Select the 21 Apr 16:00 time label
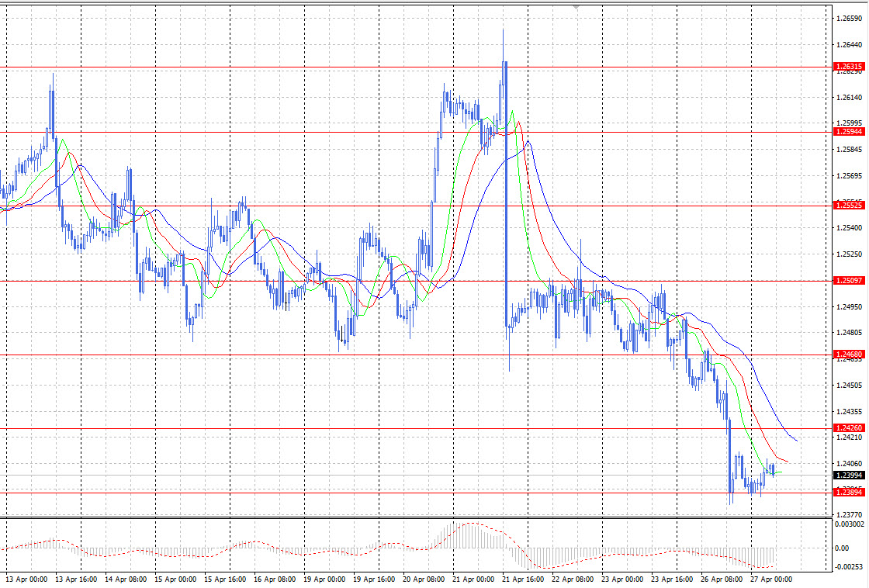Viewport: 869px width, 588px height. click(523, 579)
